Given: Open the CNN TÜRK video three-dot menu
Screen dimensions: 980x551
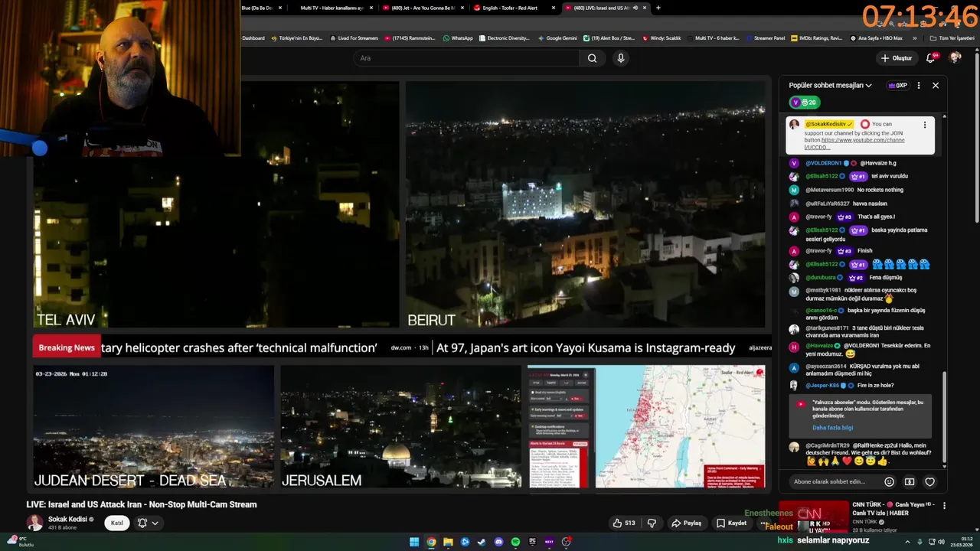Looking at the screenshot, I should point(944,506).
